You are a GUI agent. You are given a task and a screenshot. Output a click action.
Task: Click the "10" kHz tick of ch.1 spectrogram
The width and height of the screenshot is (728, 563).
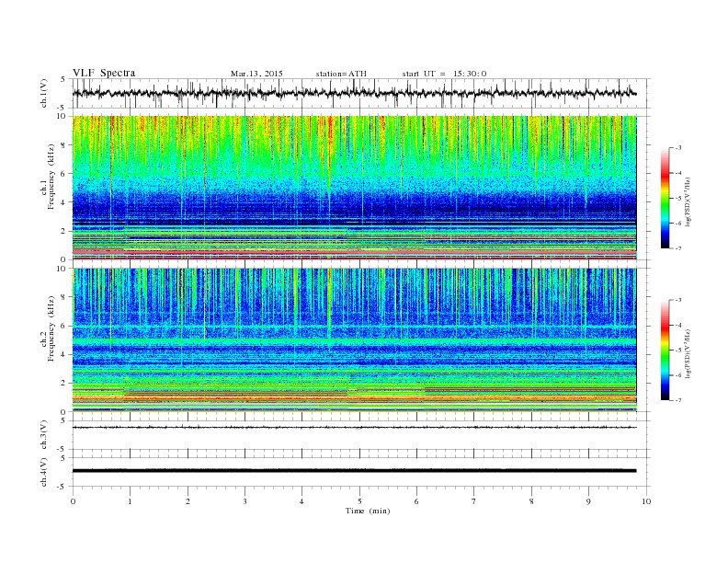[63, 116]
